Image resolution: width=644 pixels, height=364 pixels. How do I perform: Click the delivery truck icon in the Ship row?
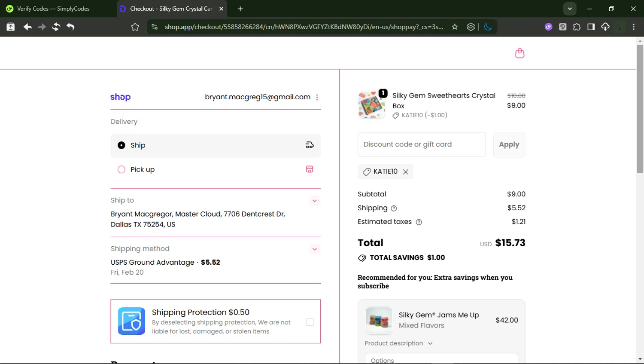[x=309, y=145]
